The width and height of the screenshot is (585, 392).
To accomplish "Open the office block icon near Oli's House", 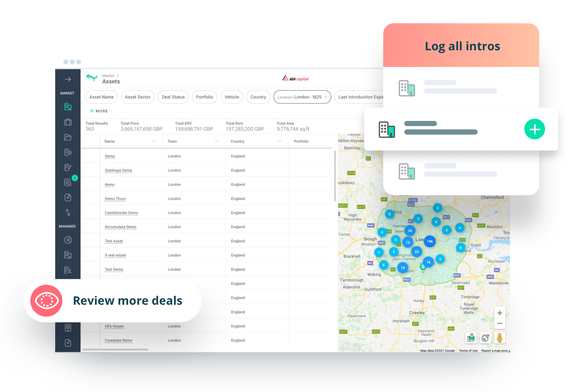I will 68,328.
